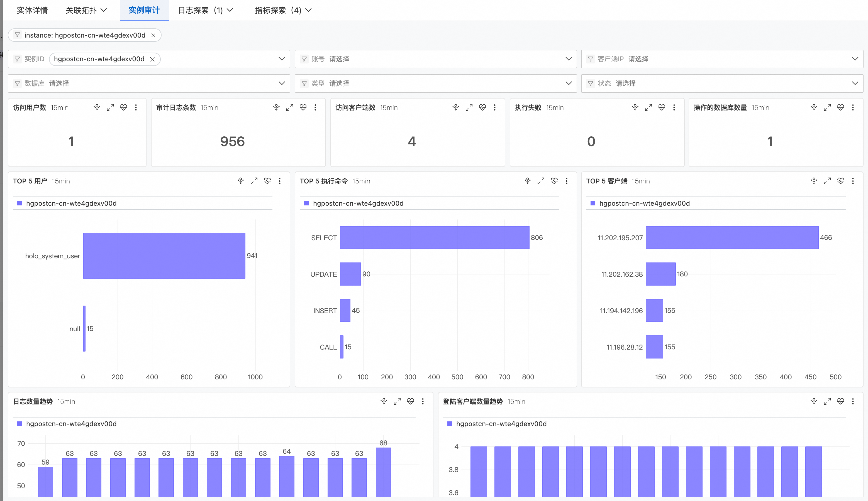Screen dimensions: 868x501
Task: Click heartbeat alert icon on 登陆客户端数量趋势 panel
Action: click(840, 402)
